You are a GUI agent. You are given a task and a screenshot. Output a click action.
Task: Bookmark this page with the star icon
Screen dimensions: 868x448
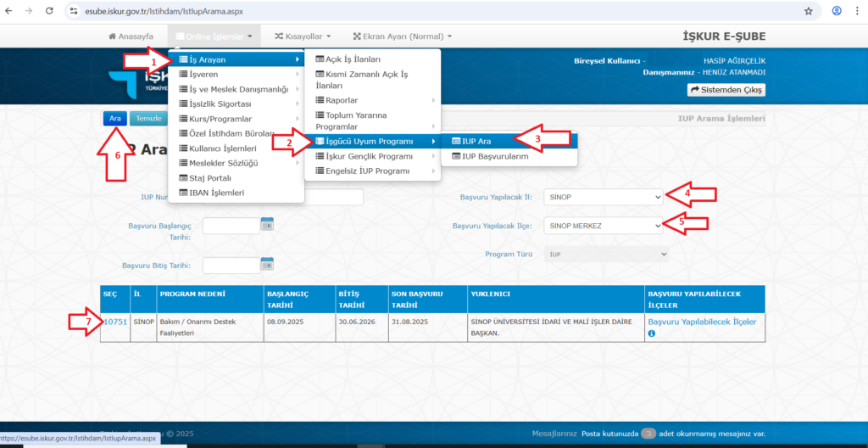(809, 12)
